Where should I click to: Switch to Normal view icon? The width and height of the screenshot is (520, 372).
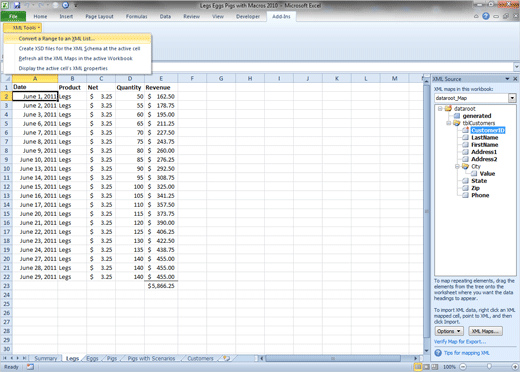point(418,367)
